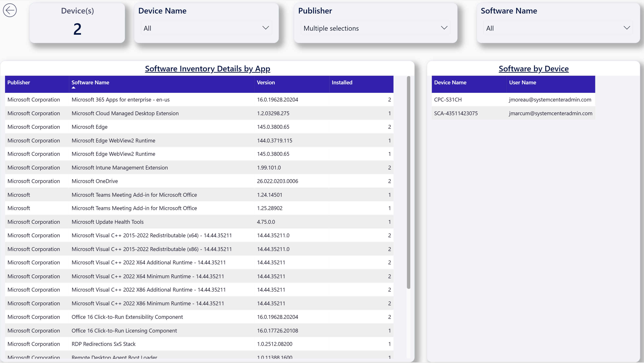Open Software Inventory Details by App title
This screenshot has height=363, width=644.
208,68
